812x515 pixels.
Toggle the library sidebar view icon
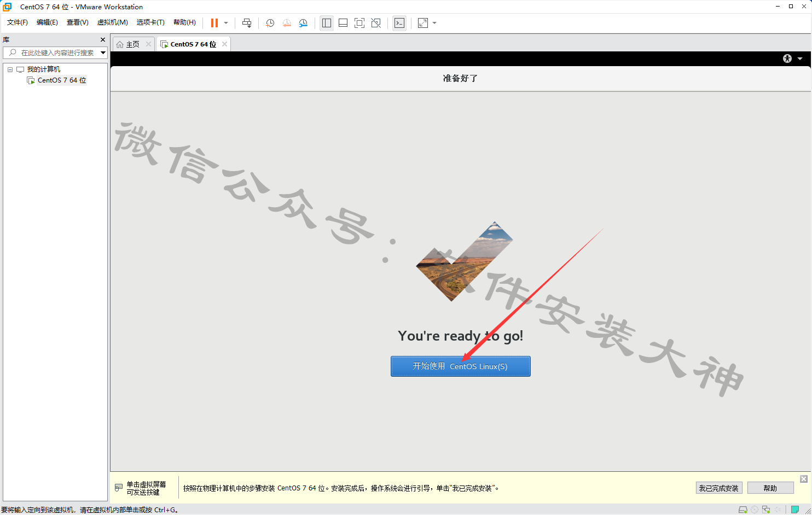(327, 23)
